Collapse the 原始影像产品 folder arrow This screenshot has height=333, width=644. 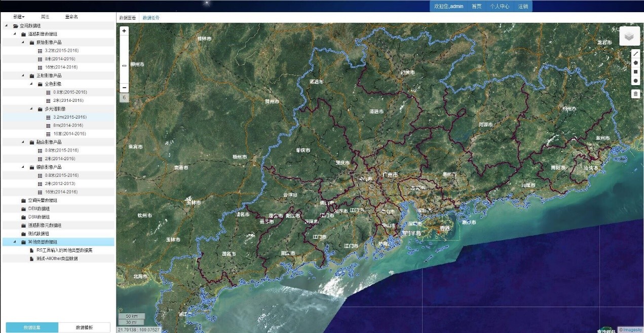pos(23,43)
